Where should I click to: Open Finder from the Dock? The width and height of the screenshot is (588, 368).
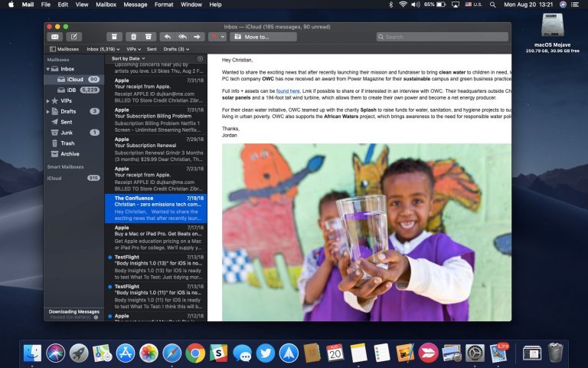click(33, 353)
